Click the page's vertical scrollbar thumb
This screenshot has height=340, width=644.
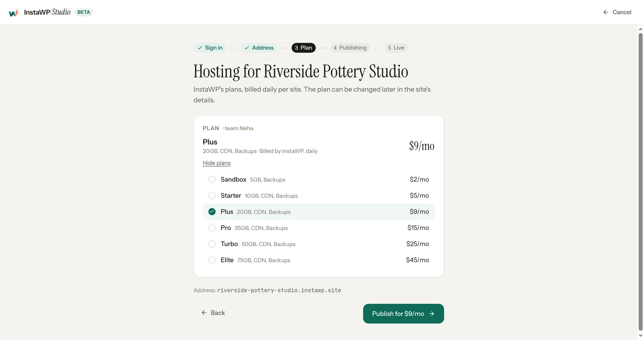(x=641, y=181)
